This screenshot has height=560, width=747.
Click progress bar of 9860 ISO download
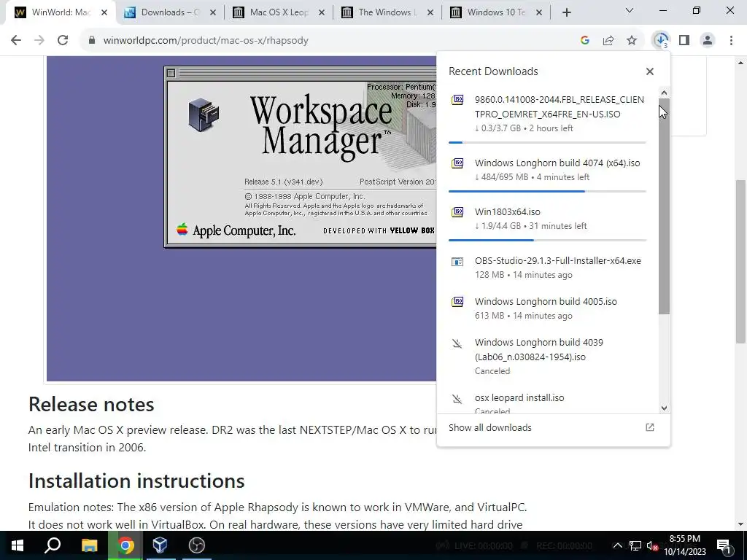(547, 142)
